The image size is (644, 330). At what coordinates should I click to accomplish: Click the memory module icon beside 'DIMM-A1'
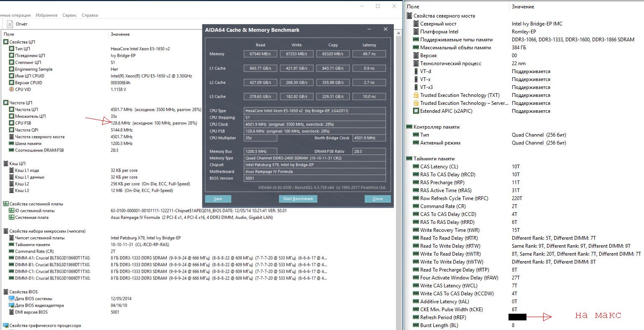point(11,258)
